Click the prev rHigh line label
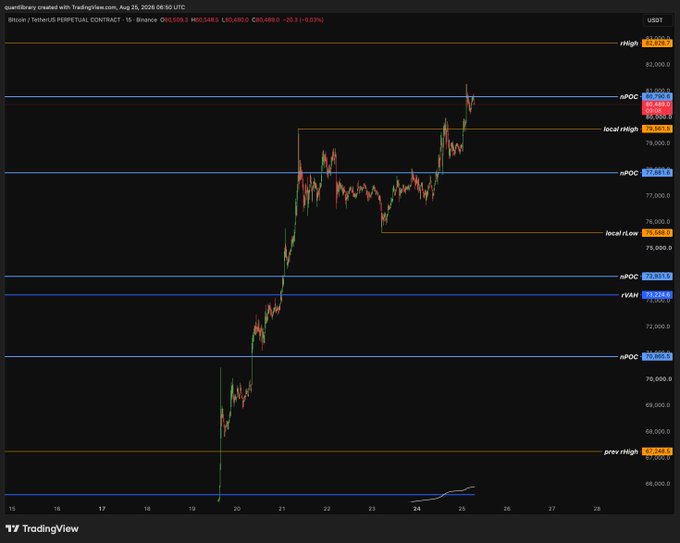This screenshot has width=680, height=543. coord(621,451)
